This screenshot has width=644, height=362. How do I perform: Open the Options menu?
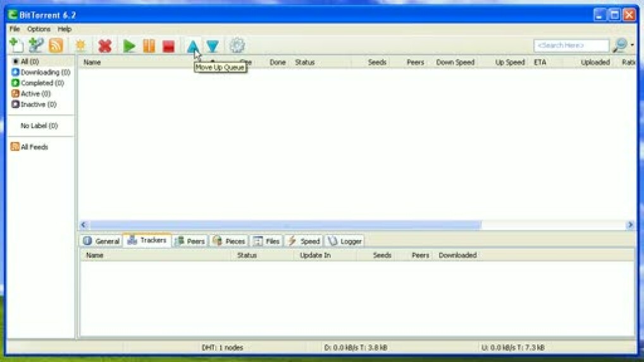coord(39,29)
